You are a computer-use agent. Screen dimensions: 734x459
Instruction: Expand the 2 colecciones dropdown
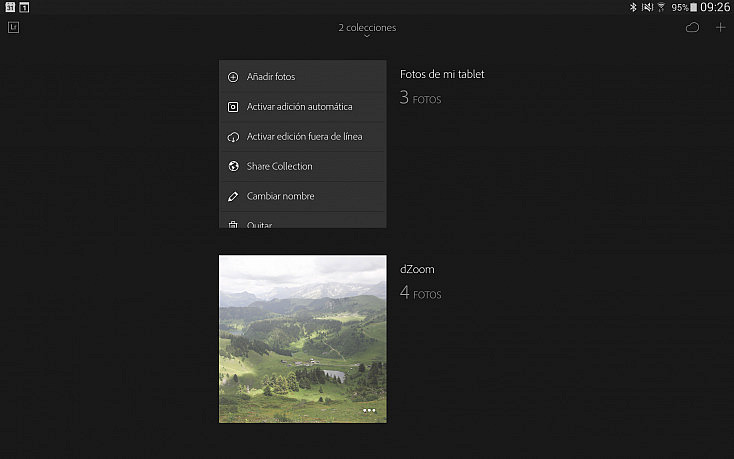tap(367, 29)
